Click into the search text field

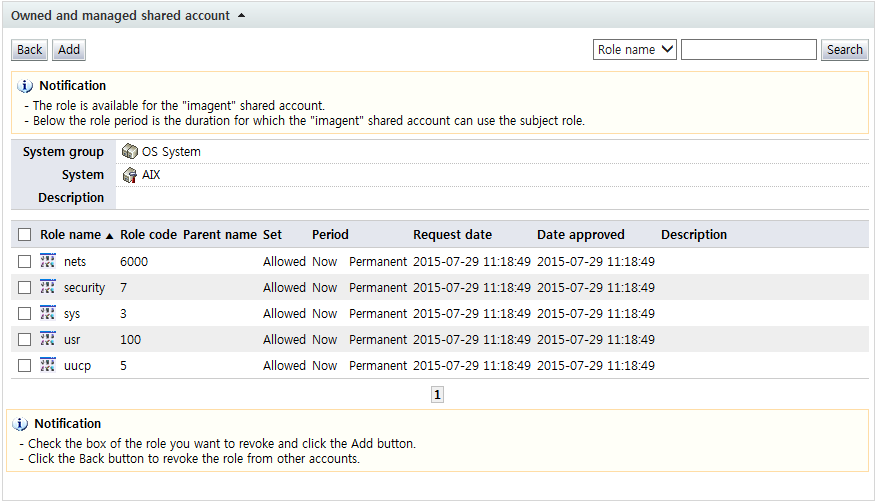[x=748, y=50]
